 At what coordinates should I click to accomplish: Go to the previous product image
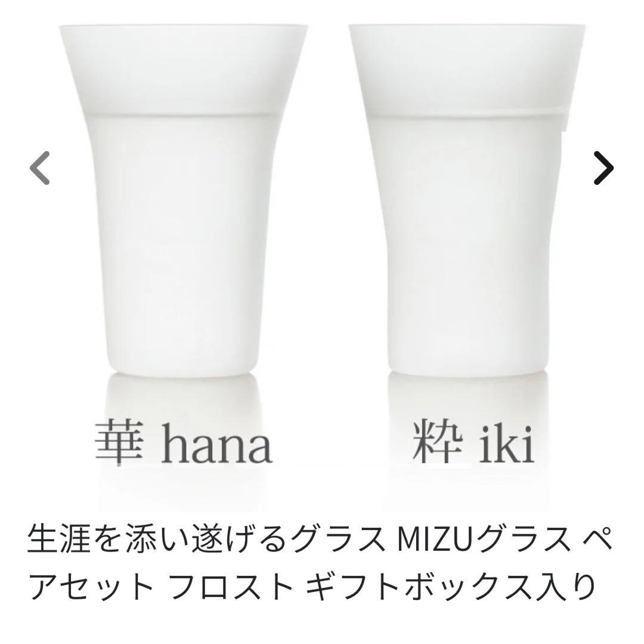40,168
